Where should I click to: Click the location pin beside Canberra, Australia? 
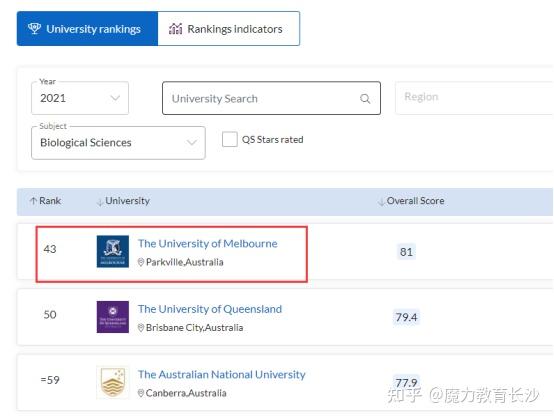(x=141, y=393)
